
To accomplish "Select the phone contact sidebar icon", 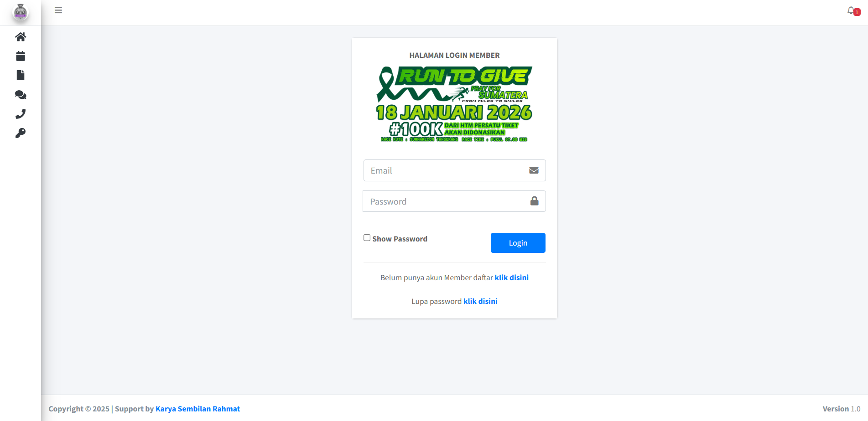I will pyautogui.click(x=21, y=114).
